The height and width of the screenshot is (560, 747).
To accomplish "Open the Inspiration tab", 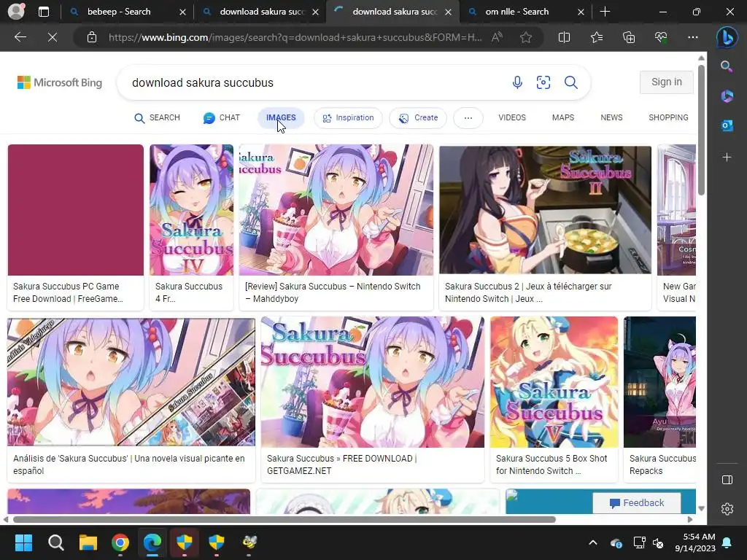I will click(x=348, y=117).
